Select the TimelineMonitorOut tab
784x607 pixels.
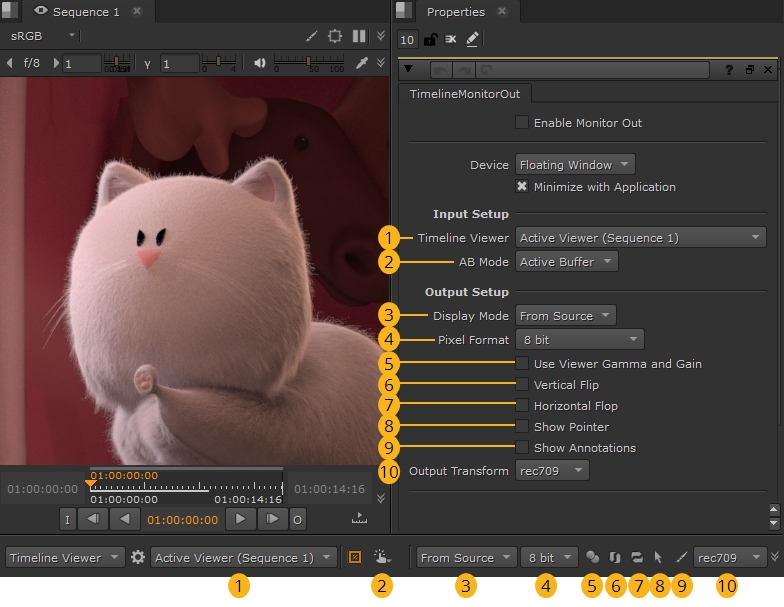click(x=465, y=94)
